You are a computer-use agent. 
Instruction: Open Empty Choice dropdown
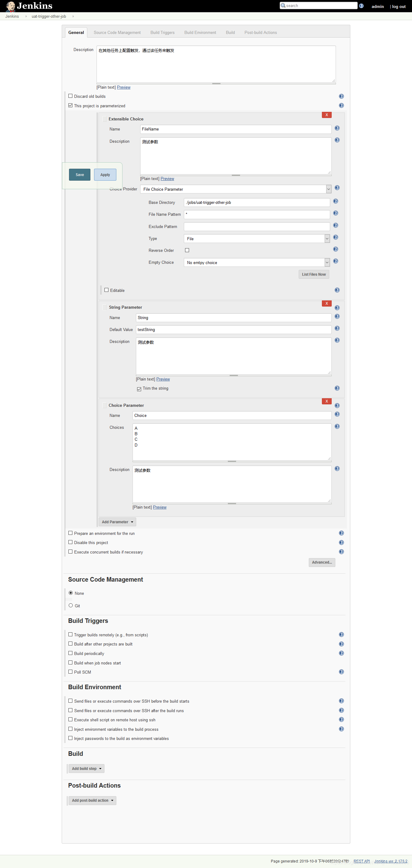click(x=257, y=263)
